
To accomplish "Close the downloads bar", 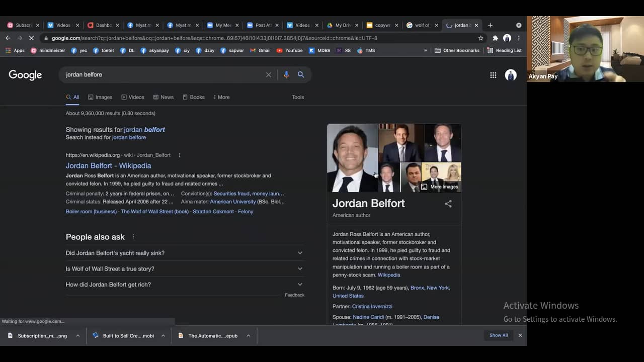I will pyautogui.click(x=520, y=335).
